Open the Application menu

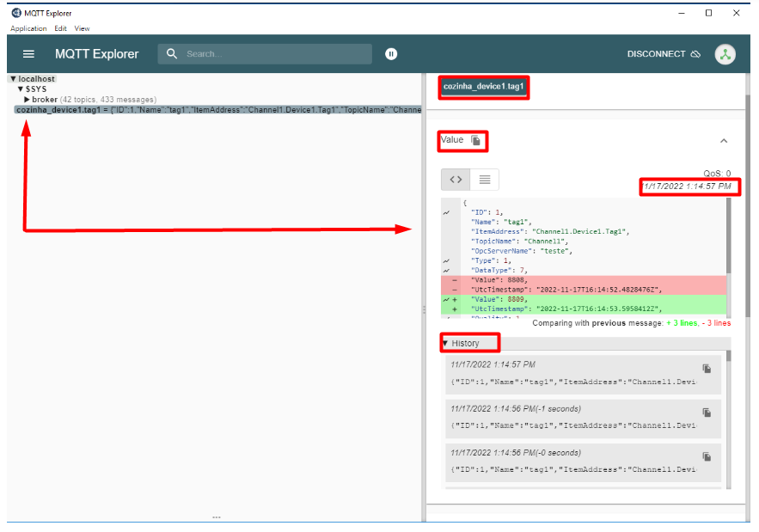tap(28, 28)
